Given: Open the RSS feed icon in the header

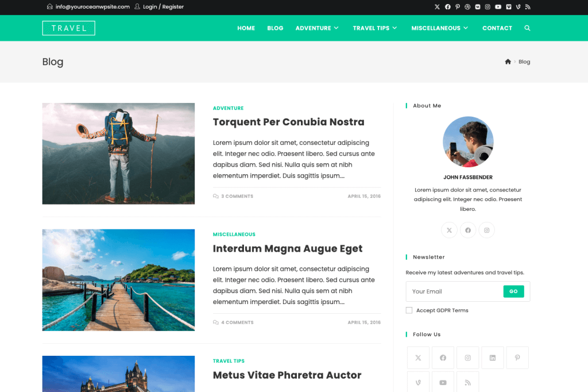Looking at the screenshot, I should pos(528,6).
